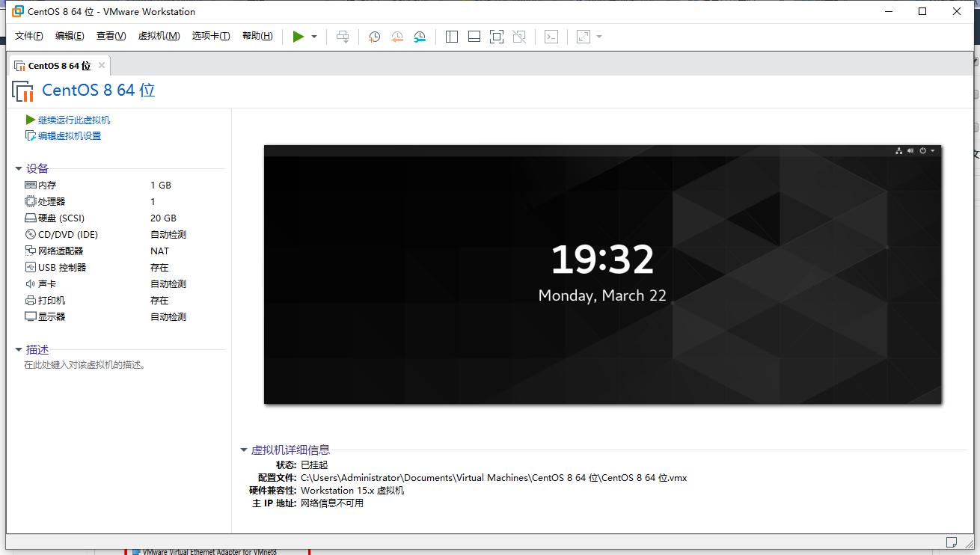Revert VM to previous snapshot icon
Viewport: 980px width, 555px height.
[396, 37]
